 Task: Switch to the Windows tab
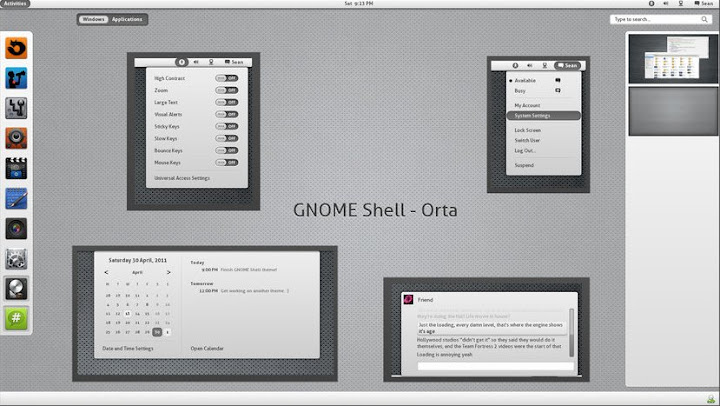tap(93, 19)
